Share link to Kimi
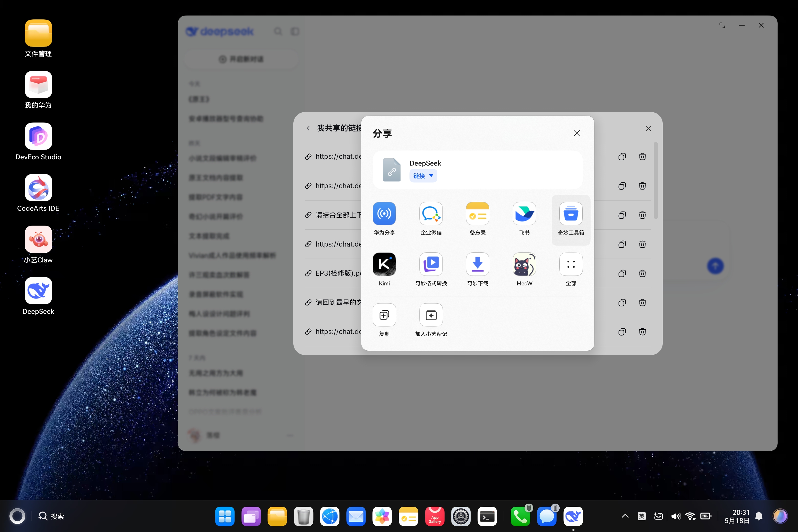The height and width of the screenshot is (532, 798). click(x=384, y=264)
